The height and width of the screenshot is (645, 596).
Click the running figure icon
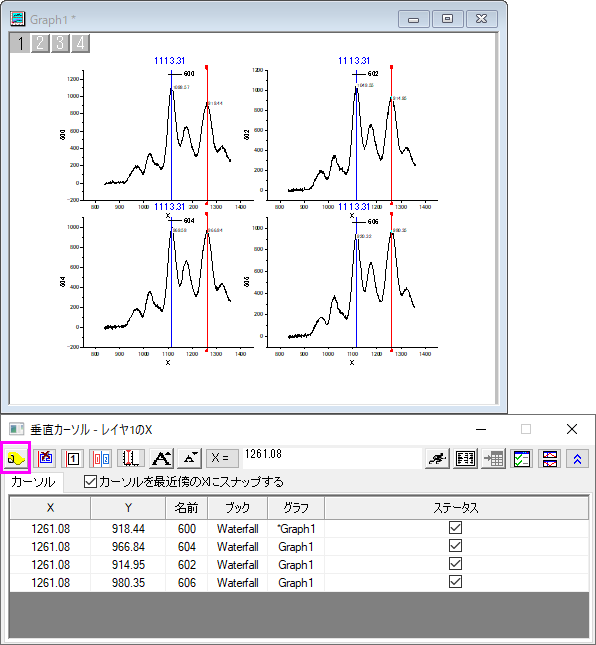click(x=437, y=458)
